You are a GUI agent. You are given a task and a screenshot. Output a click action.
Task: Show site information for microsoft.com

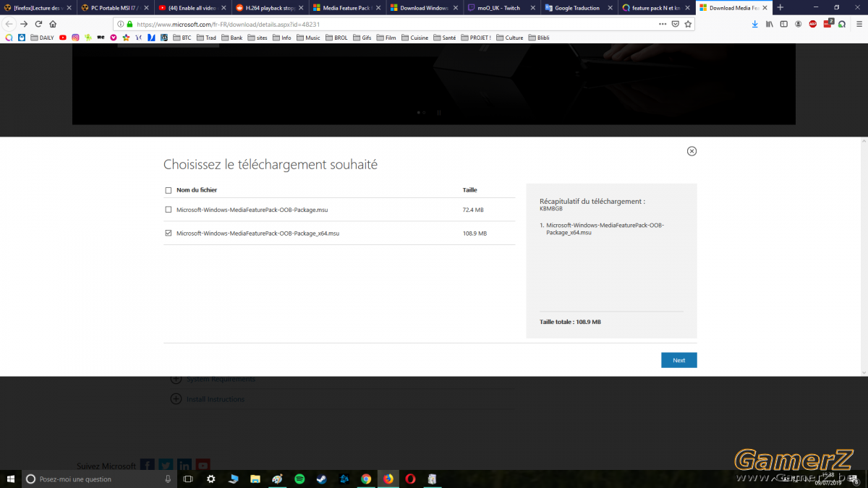pos(121,24)
